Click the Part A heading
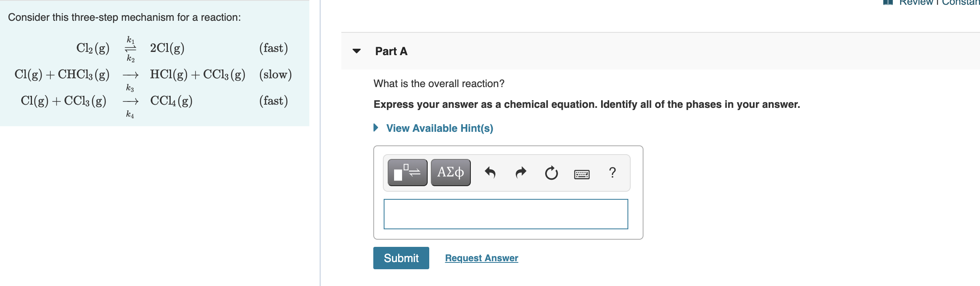Viewport: 980px width, 286px height. (x=391, y=51)
